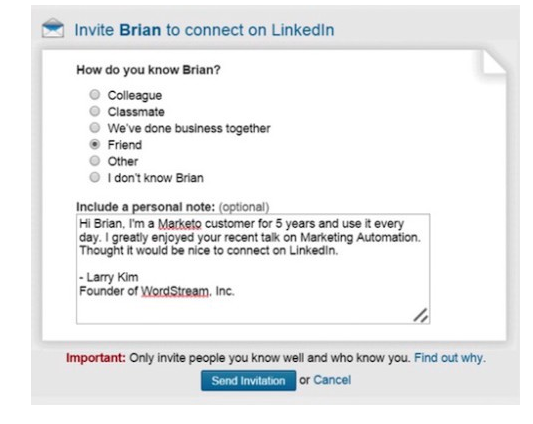Image resolution: width=533 pixels, height=424 pixels.
Task: Click the folded page corner icon
Action: pos(495,62)
